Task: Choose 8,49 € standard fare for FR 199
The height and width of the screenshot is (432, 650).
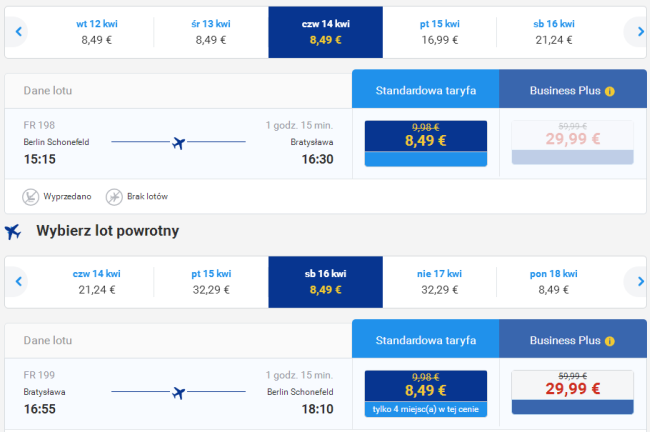Action: (426, 393)
